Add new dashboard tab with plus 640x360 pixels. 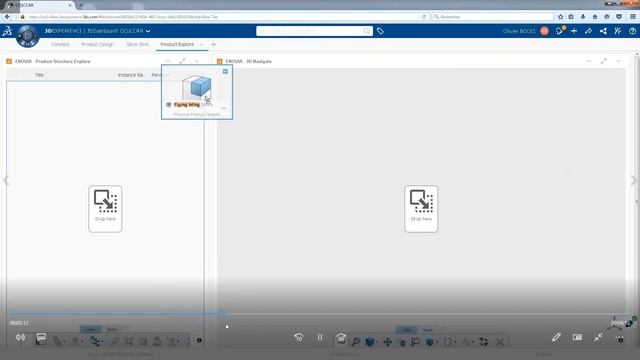(x=213, y=44)
